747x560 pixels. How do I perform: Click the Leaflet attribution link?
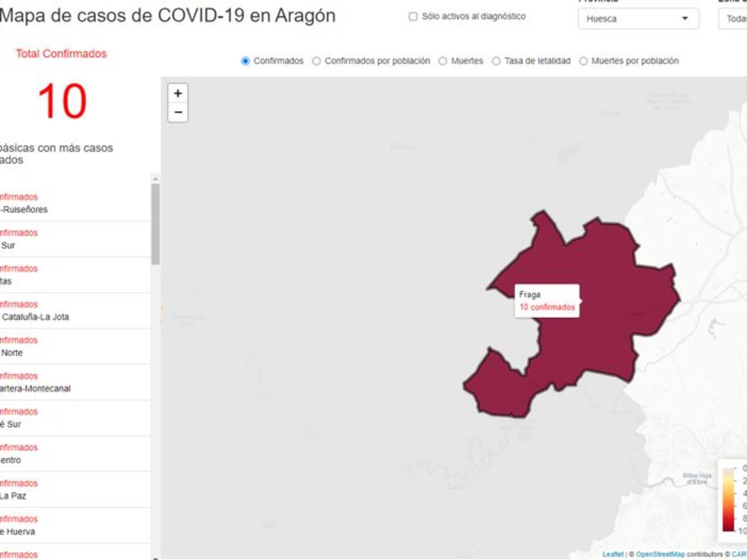click(x=613, y=553)
